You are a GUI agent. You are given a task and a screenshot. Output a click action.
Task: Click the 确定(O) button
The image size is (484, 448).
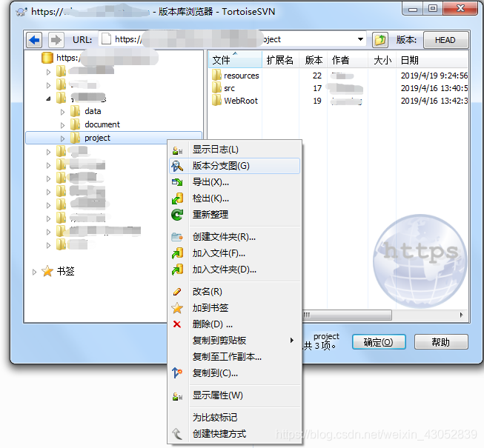(379, 342)
